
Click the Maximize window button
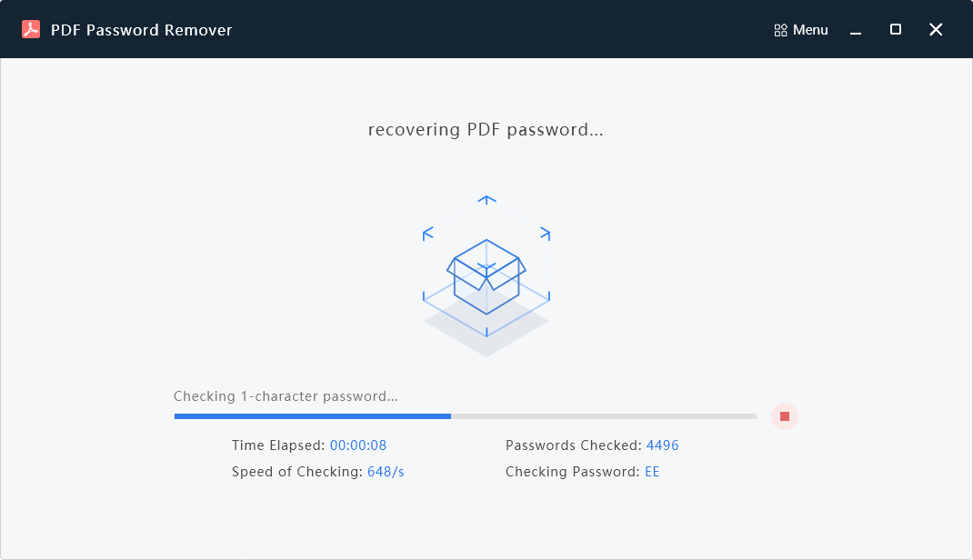click(895, 29)
